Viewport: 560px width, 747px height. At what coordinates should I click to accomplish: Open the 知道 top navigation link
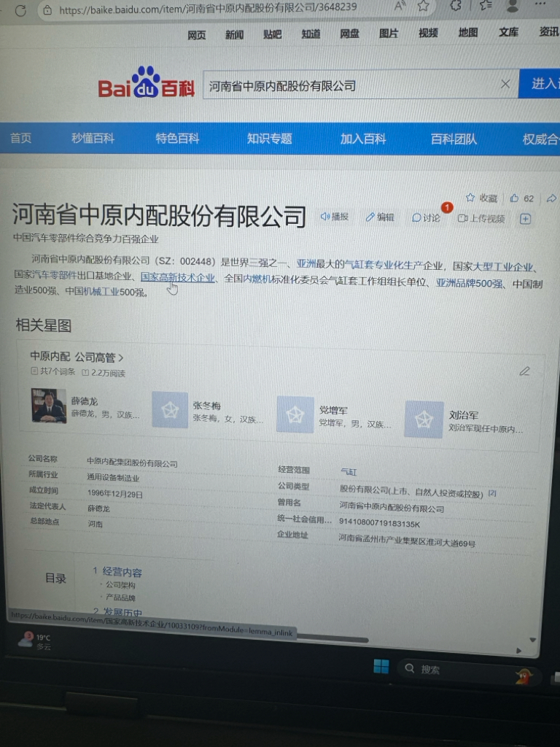[x=311, y=34]
